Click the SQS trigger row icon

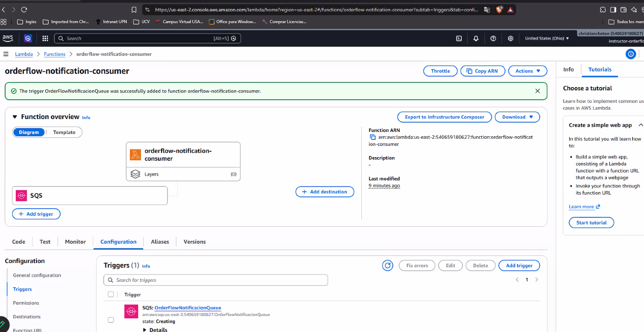tap(131, 312)
